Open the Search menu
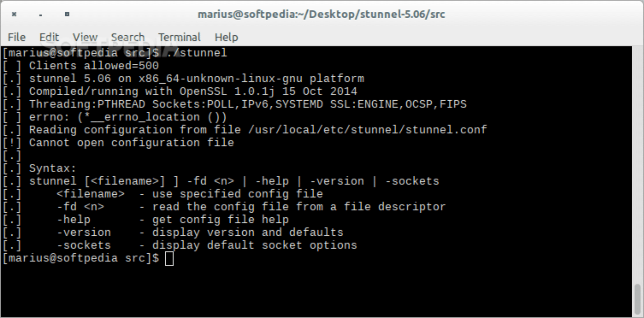This screenshot has width=644, height=318. (128, 37)
